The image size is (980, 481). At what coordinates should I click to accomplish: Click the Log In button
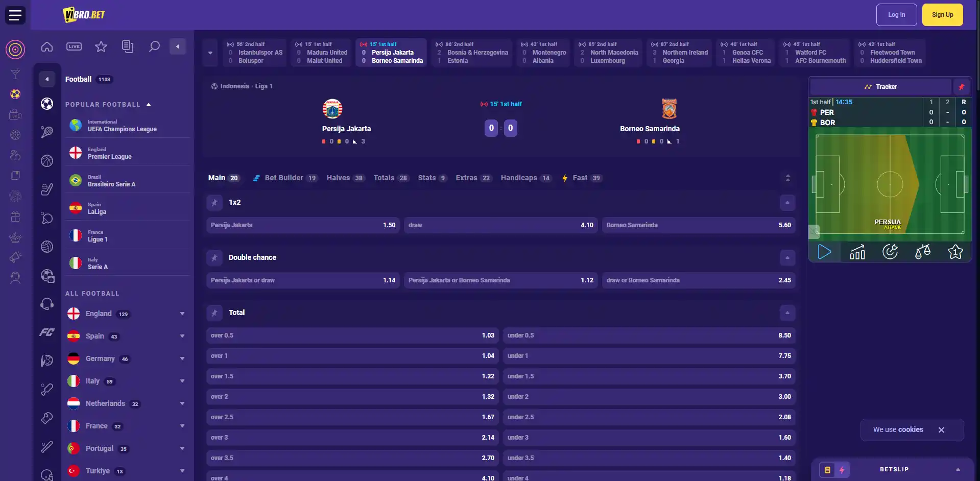tap(896, 15)
